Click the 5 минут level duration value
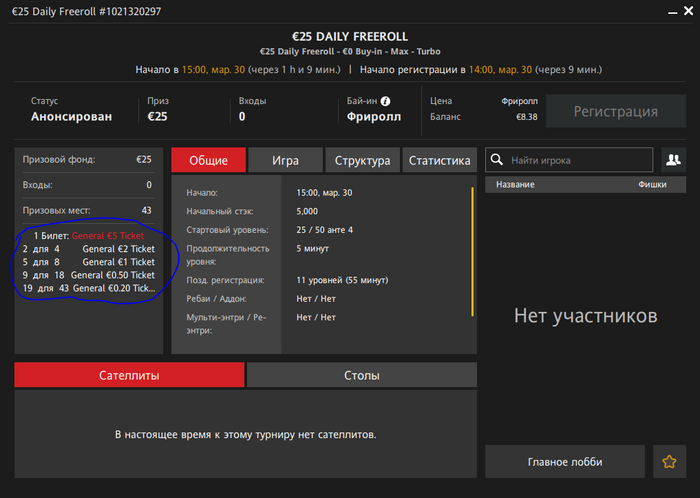 pos(312,249)
